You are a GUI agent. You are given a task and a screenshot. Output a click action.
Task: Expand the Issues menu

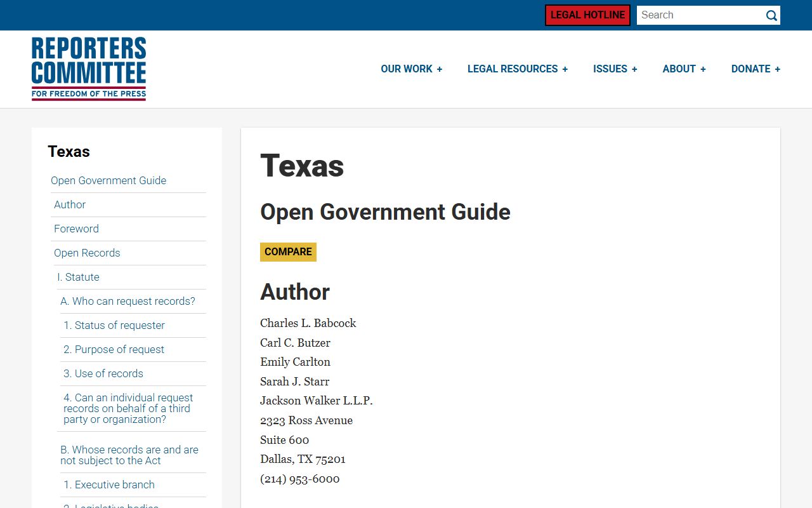coord(615,69)
